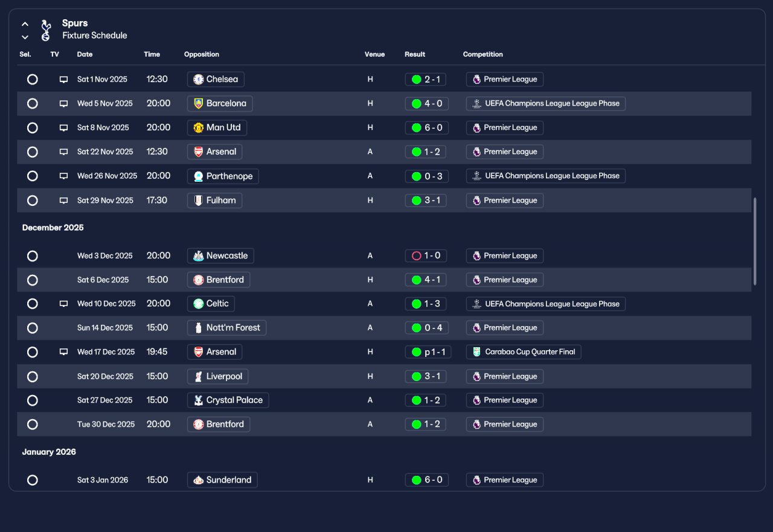Open Premier League link in Chelsea row
The width and height of the screenshot is (773, 532).
505,79
